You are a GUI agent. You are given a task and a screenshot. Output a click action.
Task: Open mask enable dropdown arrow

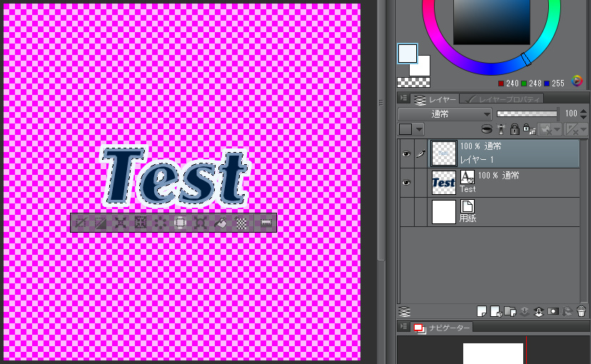[557, 130]
